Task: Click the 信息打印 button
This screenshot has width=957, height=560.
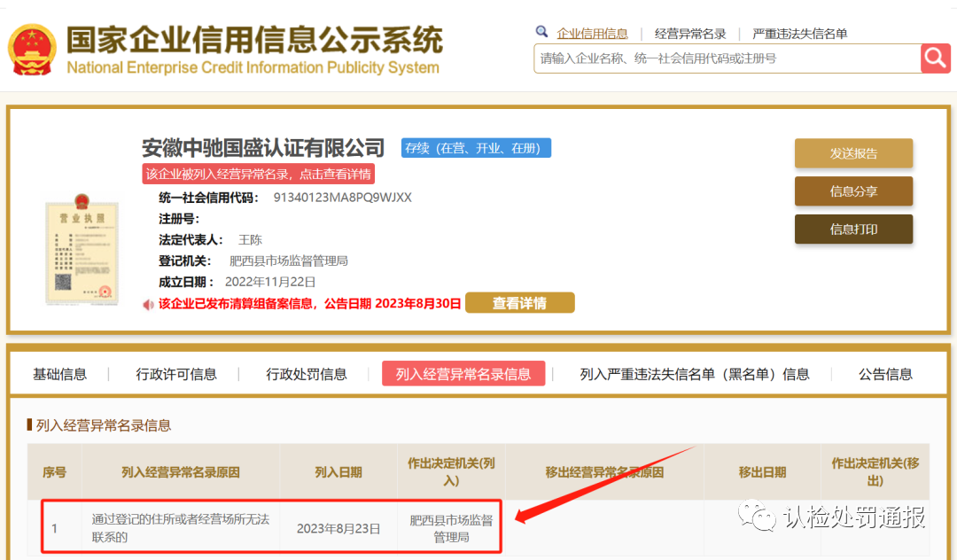Action: (853, 229)
